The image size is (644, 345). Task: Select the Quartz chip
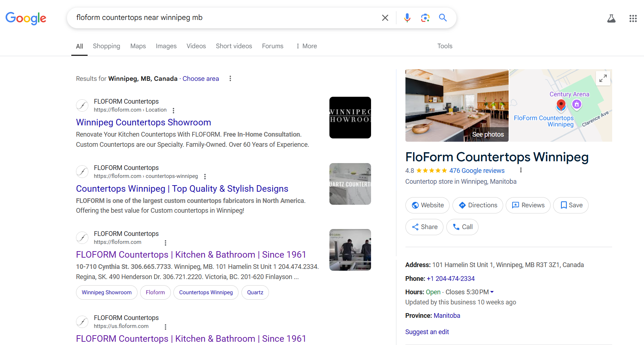point(255,292)
